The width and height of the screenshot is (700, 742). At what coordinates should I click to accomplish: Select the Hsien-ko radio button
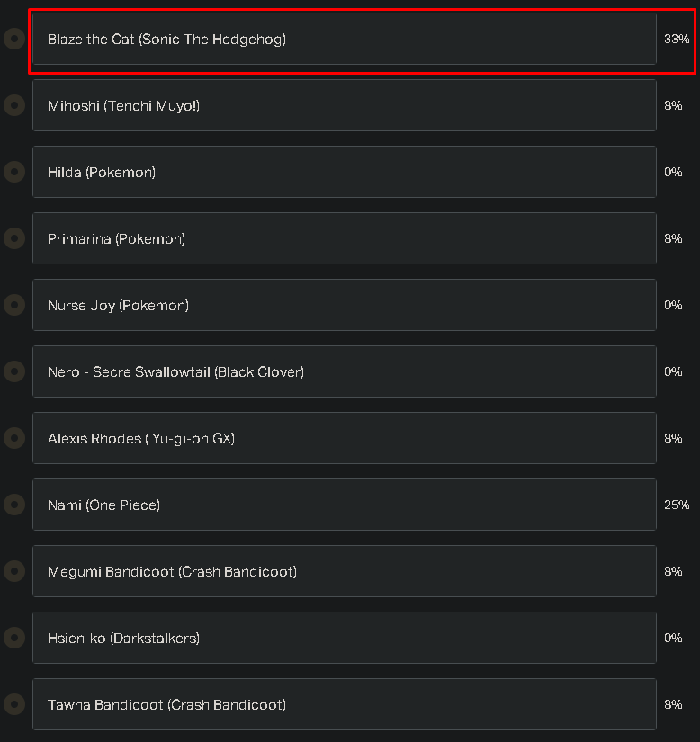point(13,638)
